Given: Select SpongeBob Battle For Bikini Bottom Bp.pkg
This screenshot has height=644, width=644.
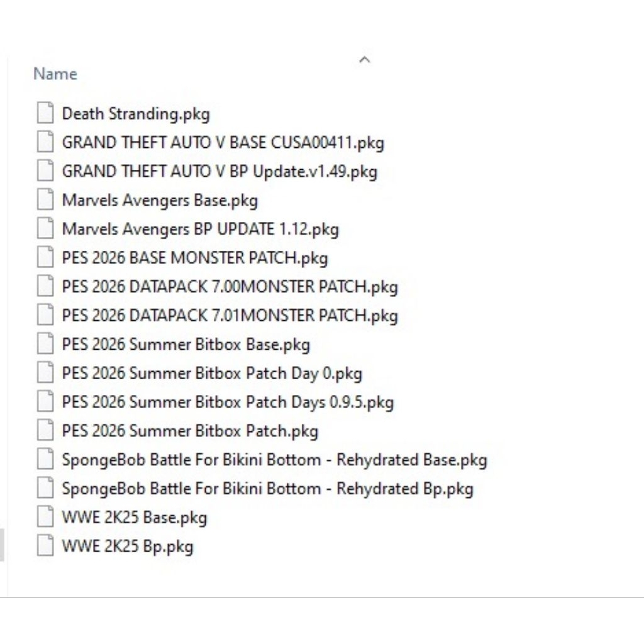Looking at the screenshot, I should point(267,488).
